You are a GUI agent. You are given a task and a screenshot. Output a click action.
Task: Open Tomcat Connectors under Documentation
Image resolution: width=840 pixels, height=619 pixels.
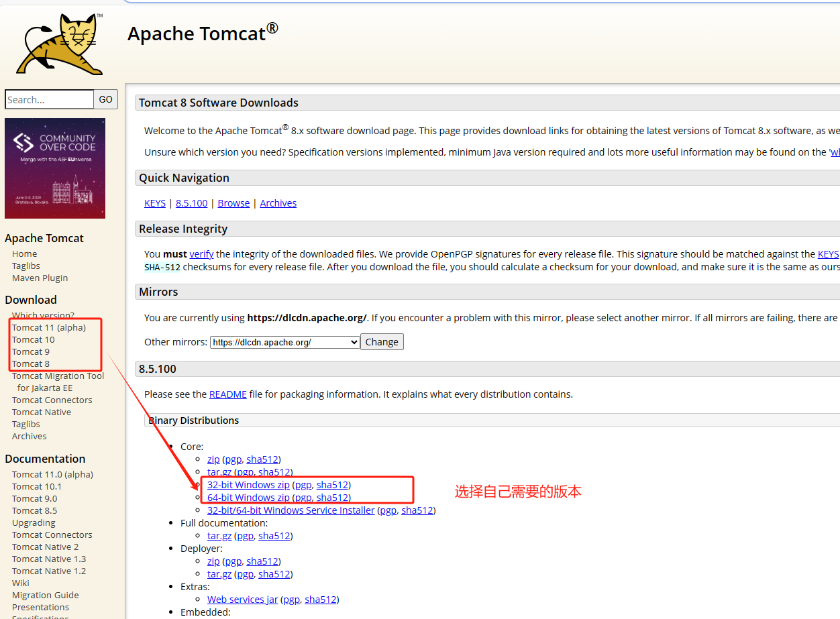pos(52,535)
